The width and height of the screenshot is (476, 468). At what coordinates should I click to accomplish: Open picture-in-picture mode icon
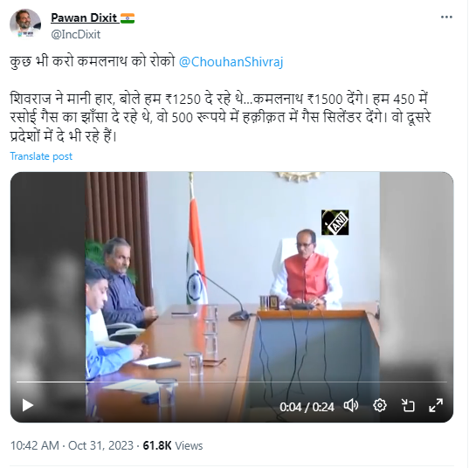[x=408, y=405]
